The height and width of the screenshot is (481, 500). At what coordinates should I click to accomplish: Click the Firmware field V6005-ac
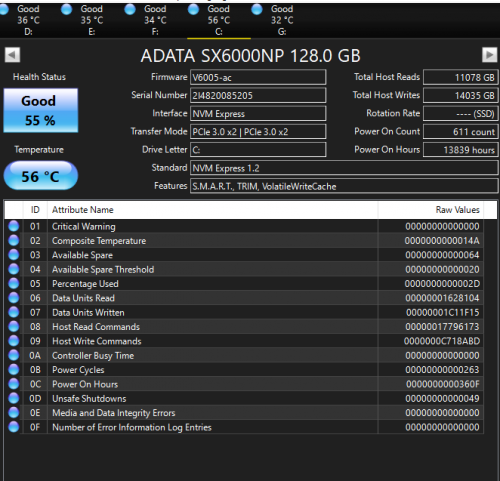[x=258, y=77]
